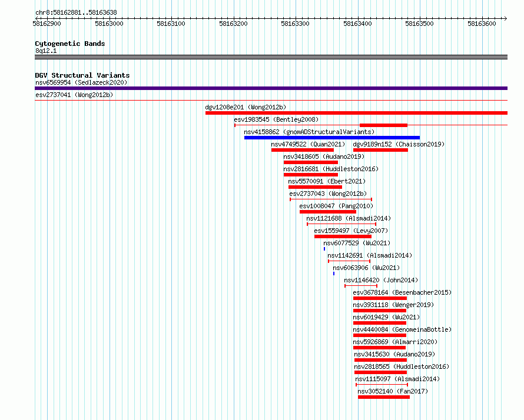Viewport: 524px width, 420px height.
Task: Click the nsv6569954 (Sedlazeck2020) variant label
Action: pyautogui.click(x=81, y=82)
